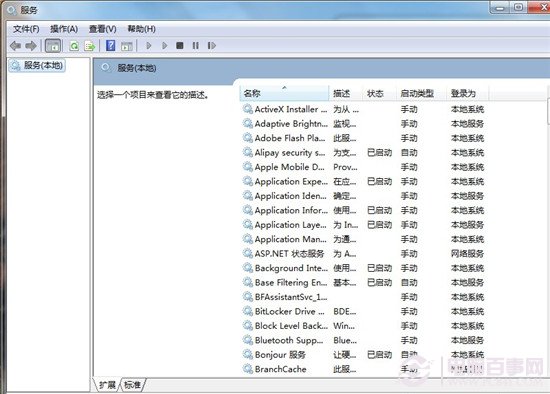
Task: Select the Bonjour 服务 row name
Action: point(280,355)
